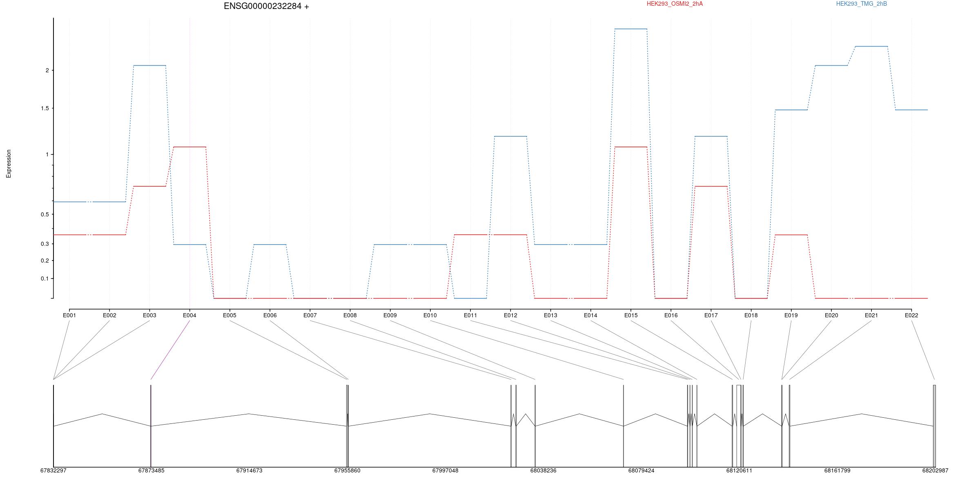Click genomic coordinate 68120611
Screen dimensions: 980x490
pyautogui.click(x=739, y=470)
